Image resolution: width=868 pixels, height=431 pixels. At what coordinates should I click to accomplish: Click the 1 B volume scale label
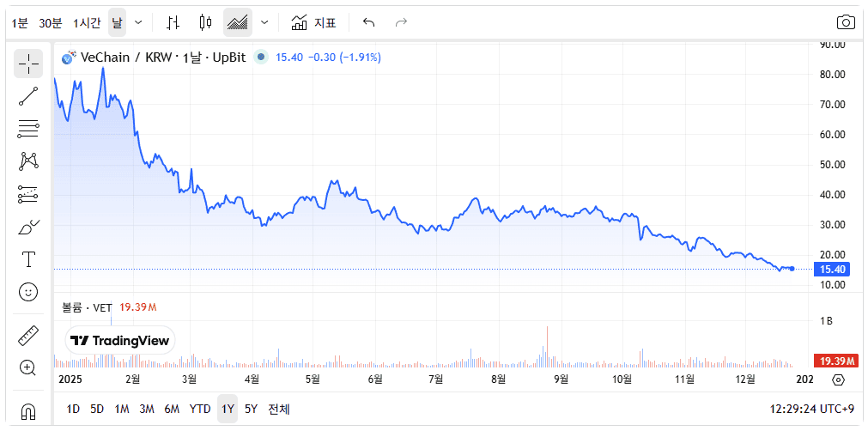[826, 321]
